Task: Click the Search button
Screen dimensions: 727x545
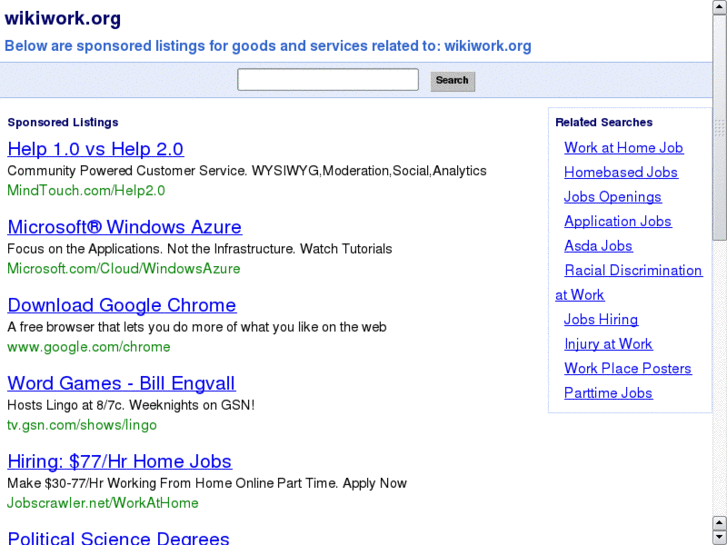Action: tap(453, 81)
